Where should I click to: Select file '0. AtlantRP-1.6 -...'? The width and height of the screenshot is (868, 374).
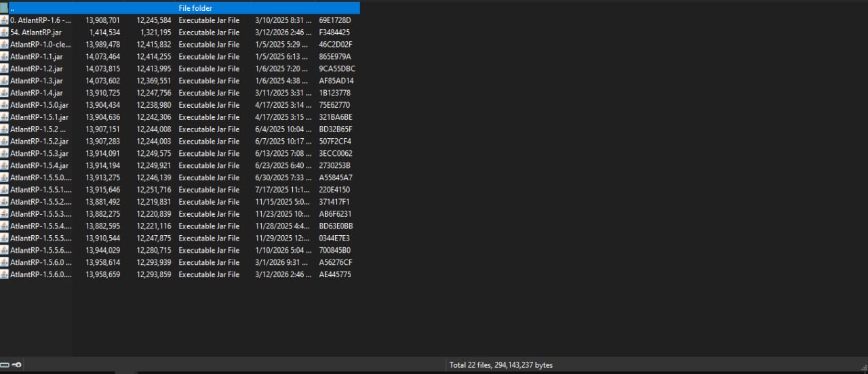[x=40, y=20]
